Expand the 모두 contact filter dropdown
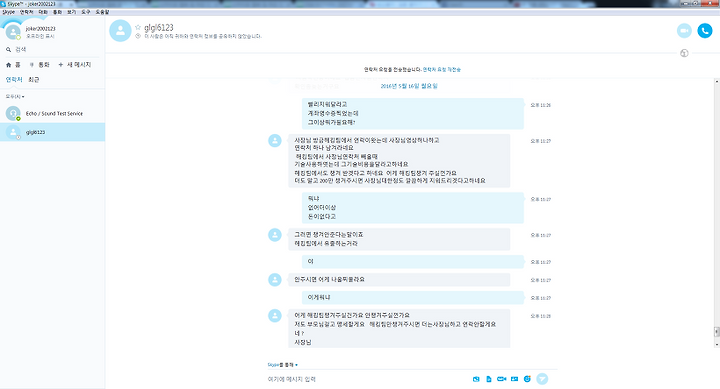720x389 pixels. coord(15,96)
